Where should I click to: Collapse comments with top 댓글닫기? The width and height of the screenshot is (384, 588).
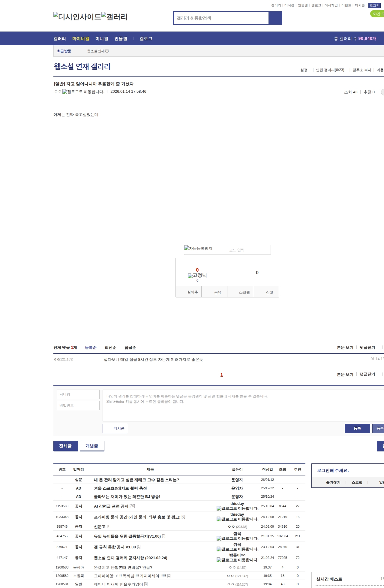point(367,348)
